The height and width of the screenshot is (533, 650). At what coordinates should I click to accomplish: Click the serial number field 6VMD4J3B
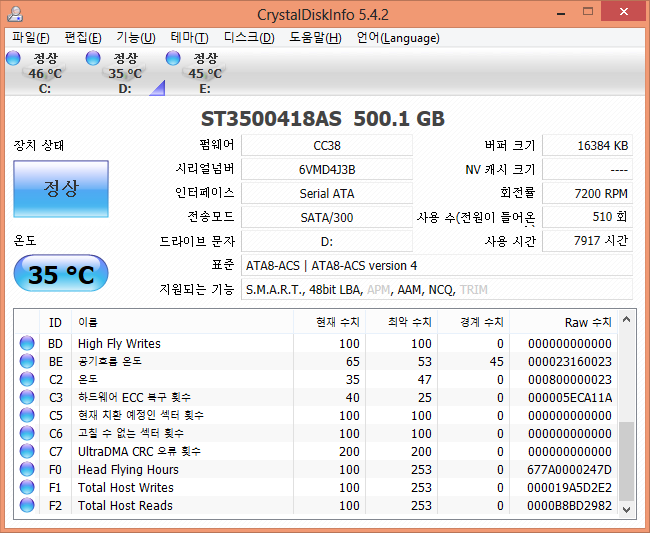(x=327, y=170)
